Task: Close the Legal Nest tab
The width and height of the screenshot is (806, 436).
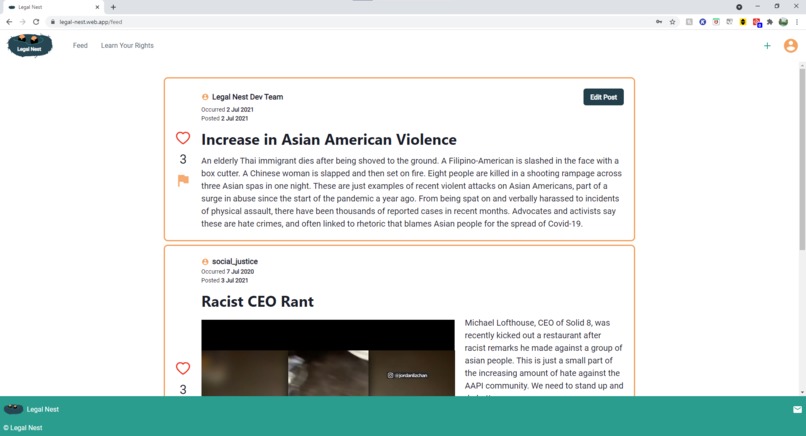Action: (x=97, y=7)
